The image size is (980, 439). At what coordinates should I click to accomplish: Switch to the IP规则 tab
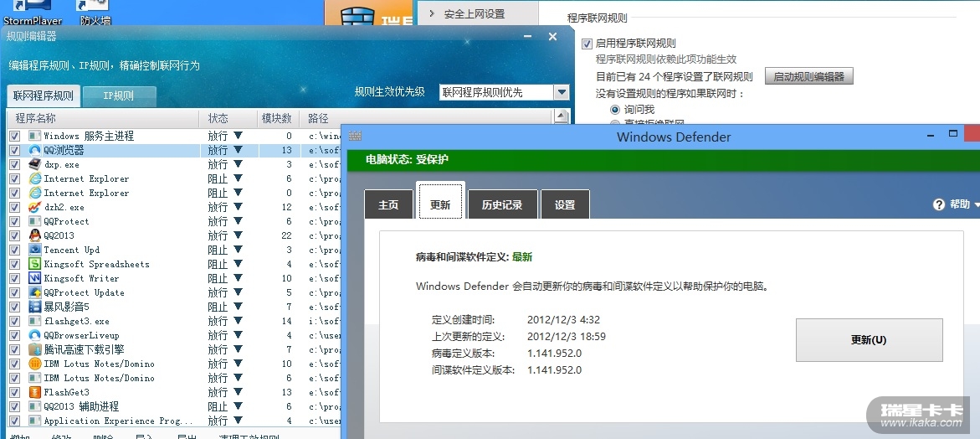pos(119,96)
